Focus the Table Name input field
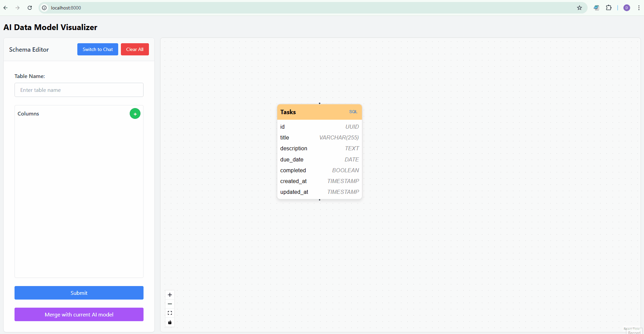Image resolution: width=644 pixels, height=334 pixels. pos(79,90)
